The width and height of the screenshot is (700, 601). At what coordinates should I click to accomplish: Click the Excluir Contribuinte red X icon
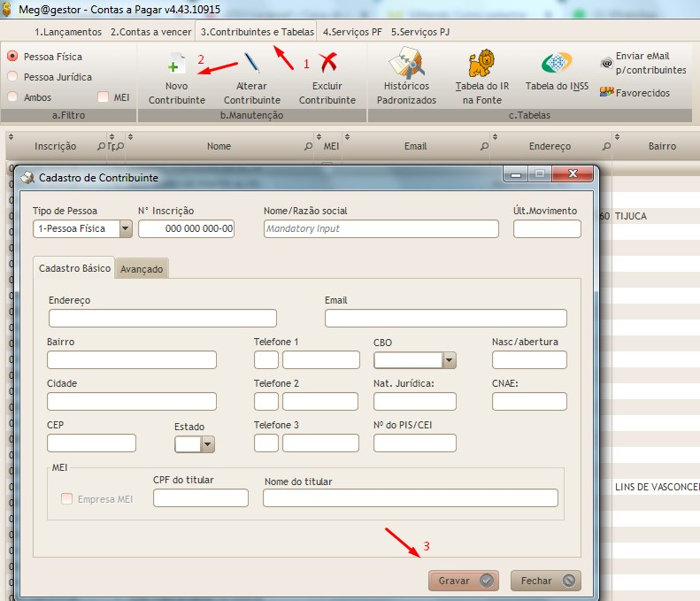[327, 64]
